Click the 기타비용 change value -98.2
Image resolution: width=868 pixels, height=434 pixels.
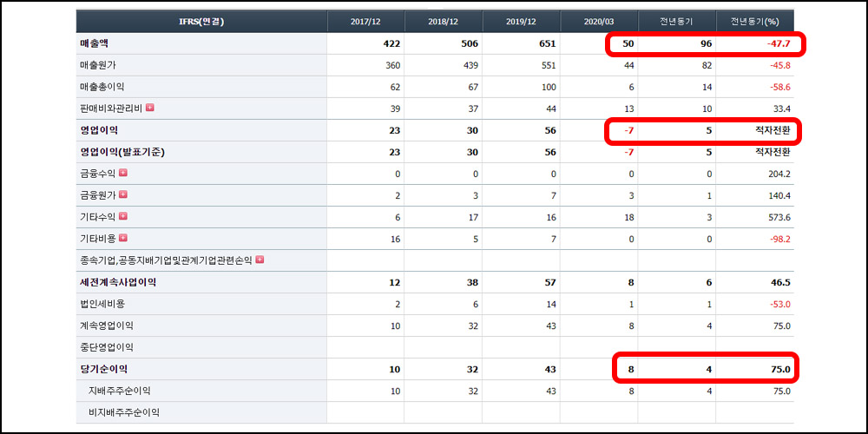pos(780,239)
